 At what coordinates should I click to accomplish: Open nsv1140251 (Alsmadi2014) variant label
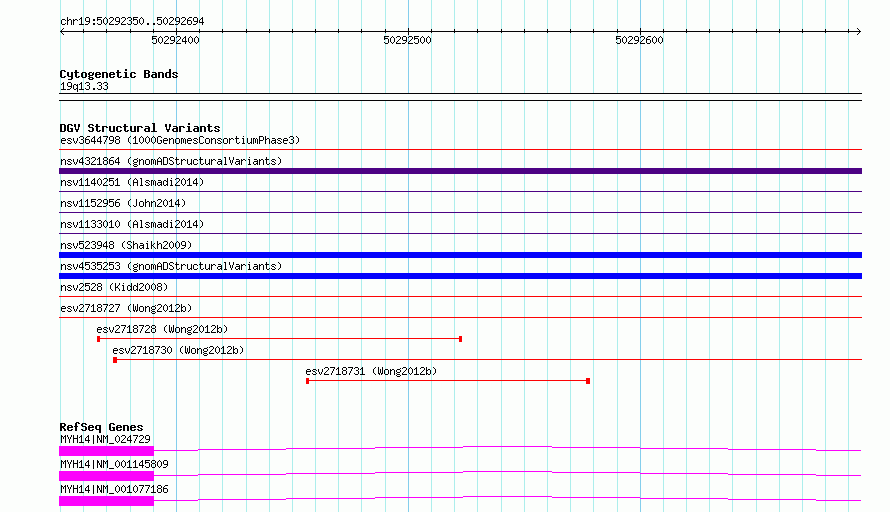click(x=132, y=182)
